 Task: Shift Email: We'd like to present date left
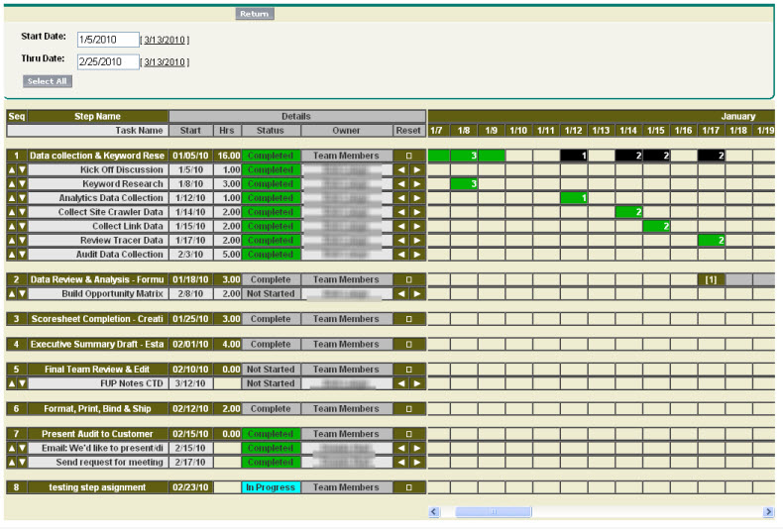[401, 448]
